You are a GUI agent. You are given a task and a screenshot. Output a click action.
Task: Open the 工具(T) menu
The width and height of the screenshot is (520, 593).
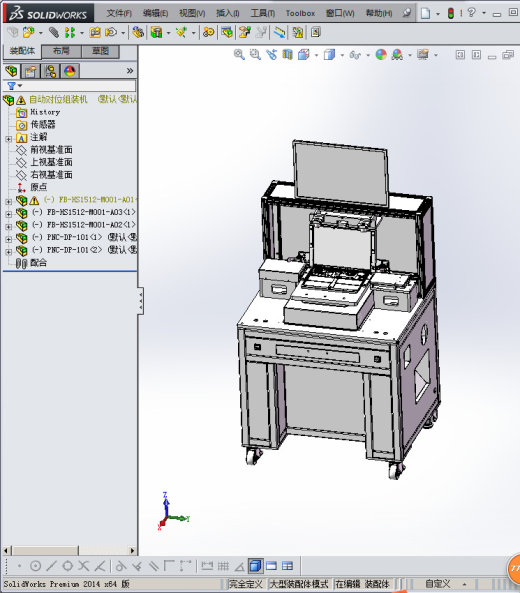[262, 13]
